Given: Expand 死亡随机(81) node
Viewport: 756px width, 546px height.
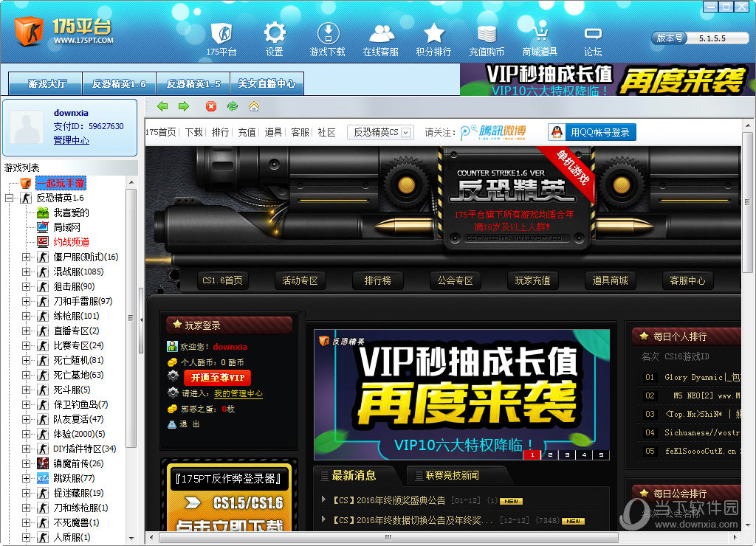Looking at the screenshot, I should (26, 361).
